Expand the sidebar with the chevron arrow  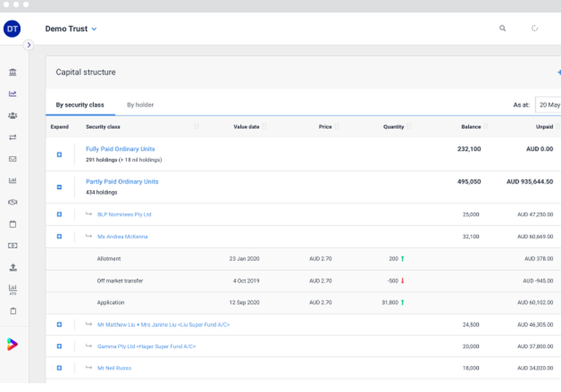click(29, 45)
